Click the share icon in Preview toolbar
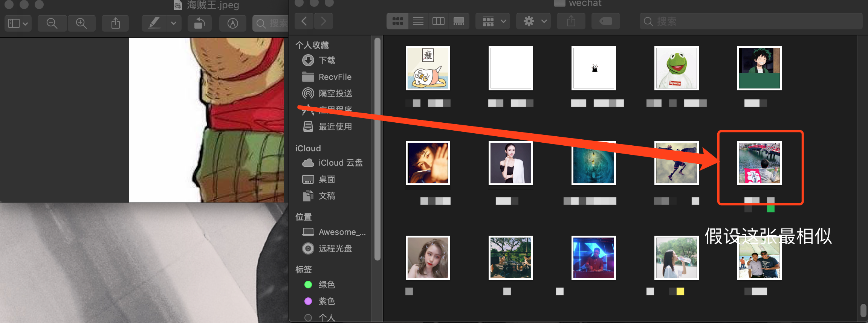The width and height of the screenshot is (868, 323). (116, 23)
